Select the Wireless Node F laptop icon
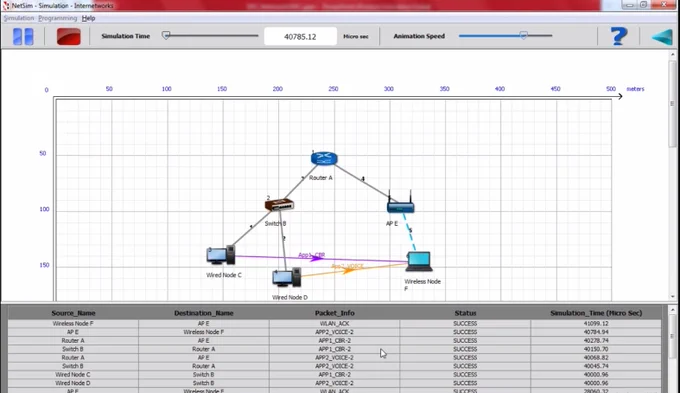 point(419,261)
